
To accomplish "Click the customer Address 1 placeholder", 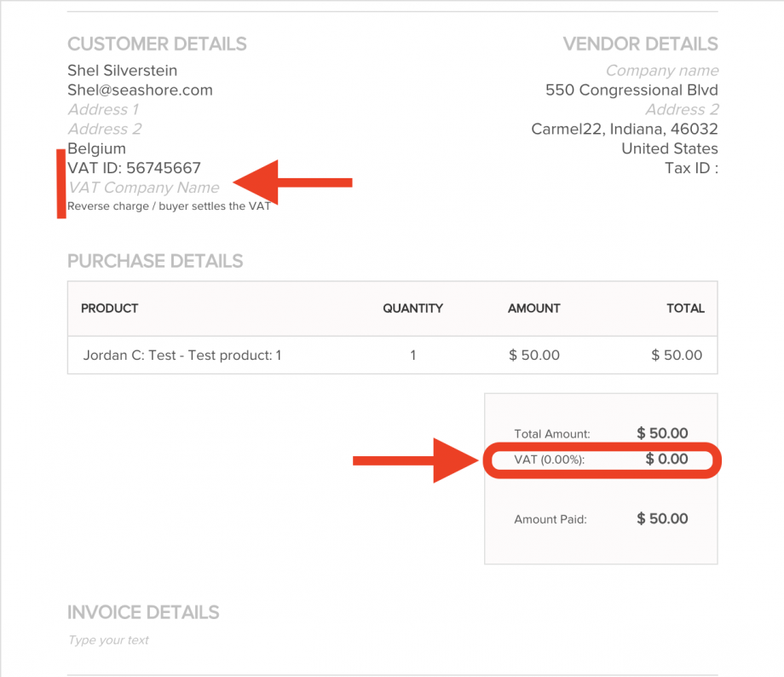I will (x=103, y=110).
